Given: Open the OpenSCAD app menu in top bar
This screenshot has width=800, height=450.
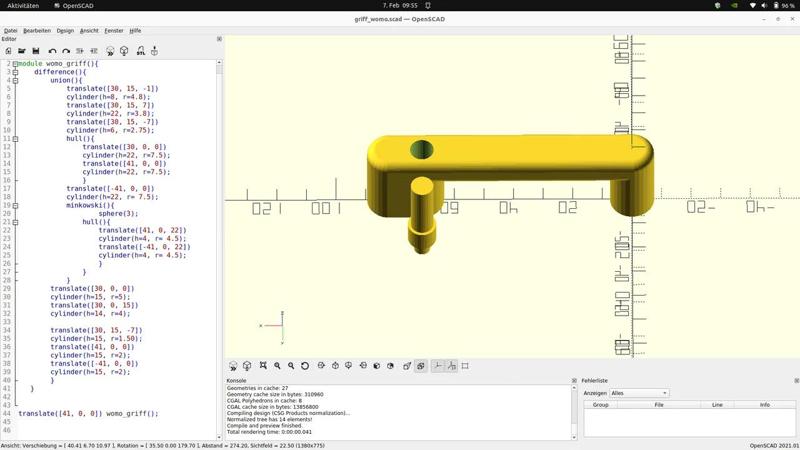Looking at the screenshot, I should [74, 6].
